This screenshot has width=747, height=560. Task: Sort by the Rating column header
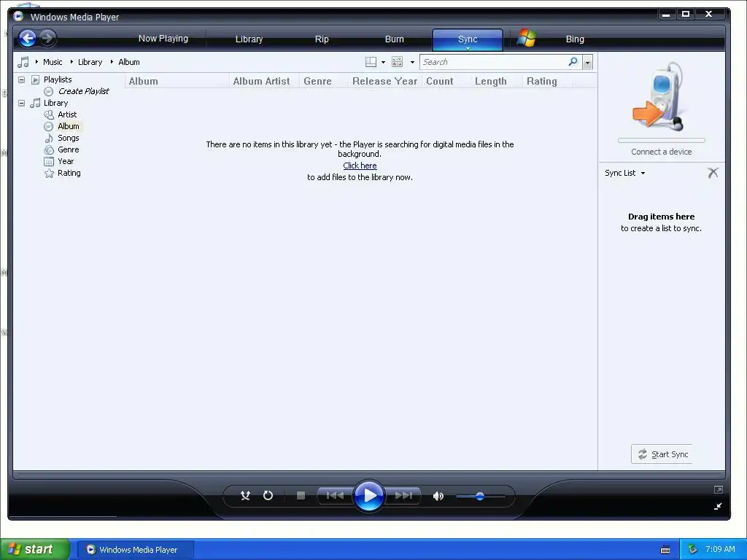click(x=547, y=82)
